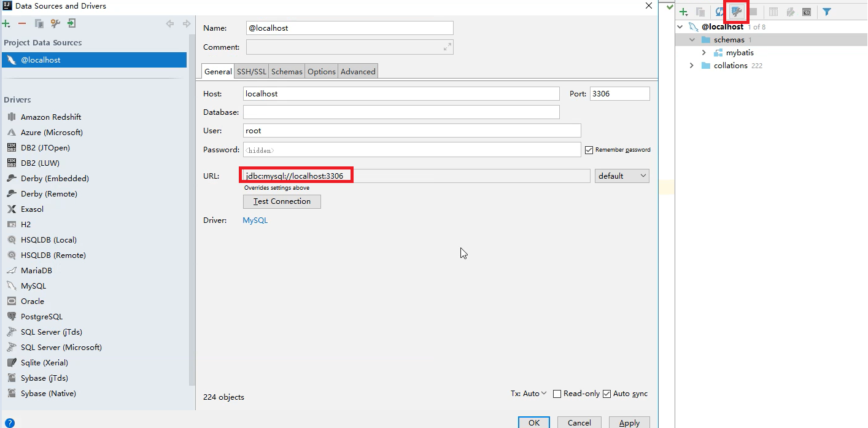Switch to the SSH/SSL tab
This screenshot has width=868, height=428.
(252, 71)
